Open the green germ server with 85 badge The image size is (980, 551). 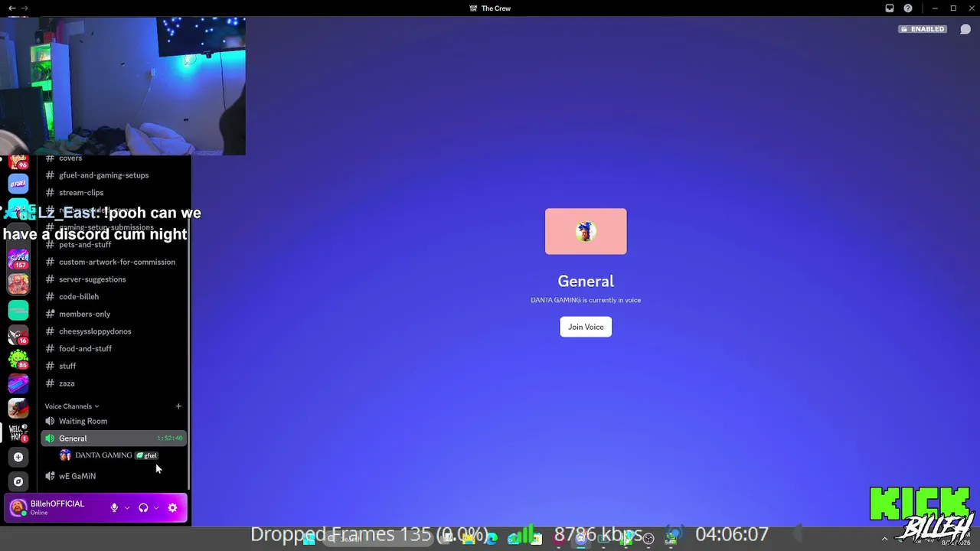pyautogui.click(x=18, y=359)
